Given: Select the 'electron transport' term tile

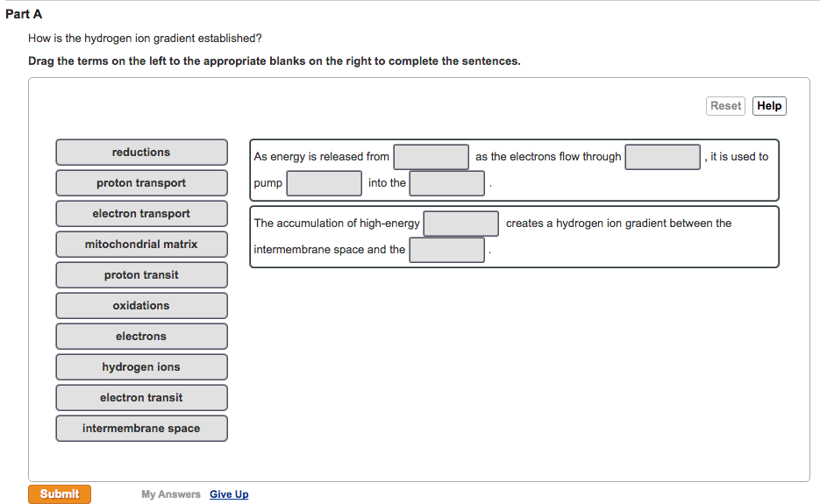Looking at the screenshot, I should 141,214.
